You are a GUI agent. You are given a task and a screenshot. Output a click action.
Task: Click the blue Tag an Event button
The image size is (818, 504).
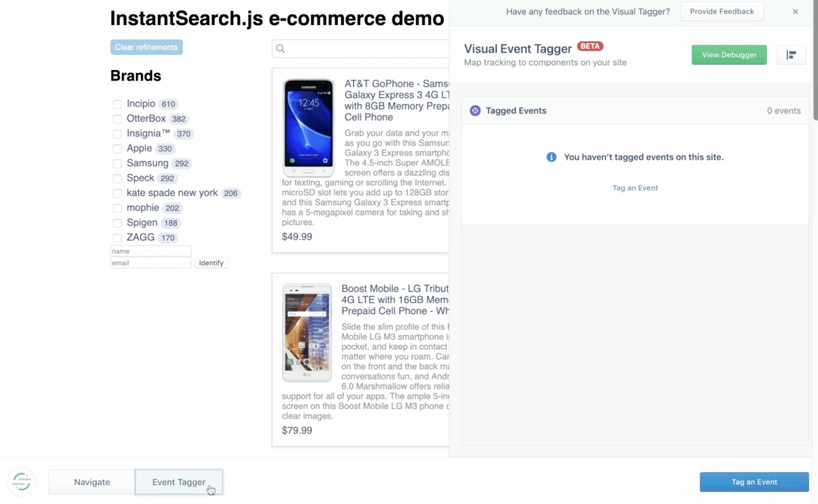pyautogui.click(x=754, y=482)
